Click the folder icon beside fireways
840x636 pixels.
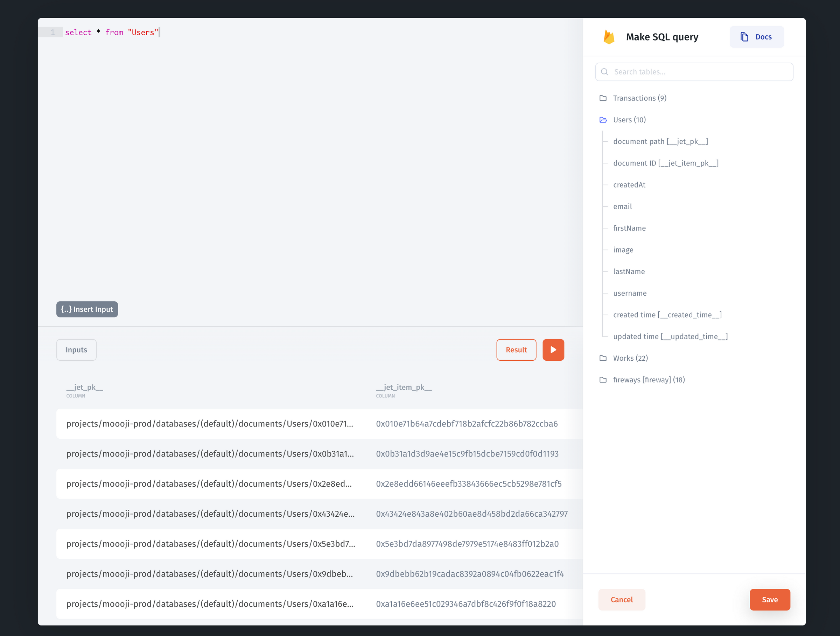(x=603, y=380)
